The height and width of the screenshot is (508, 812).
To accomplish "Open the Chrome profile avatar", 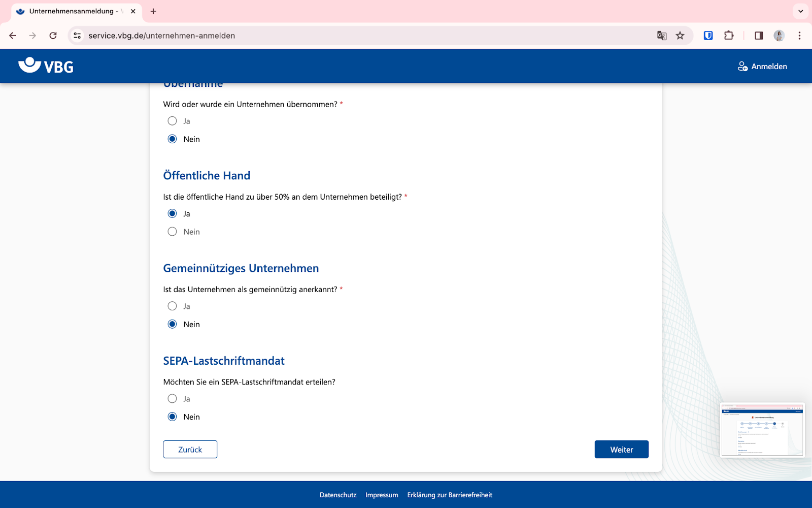I will [779, 36].
